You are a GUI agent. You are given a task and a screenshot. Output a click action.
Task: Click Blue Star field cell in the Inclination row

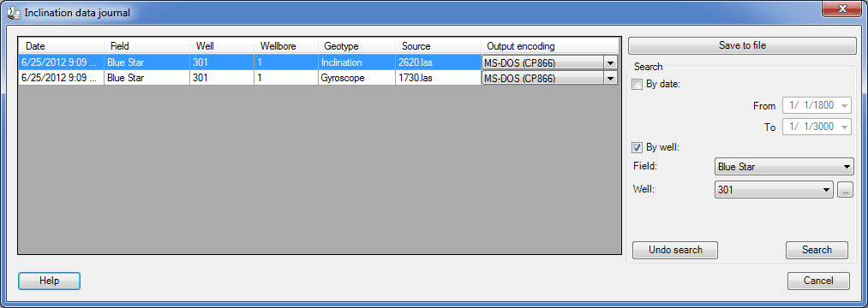147,62
